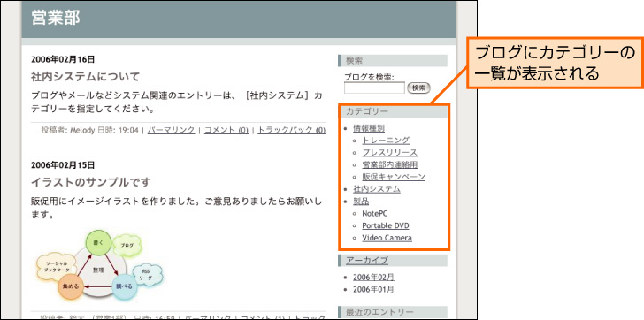The image size is (644, 320).
Task: Open コメント (0) link
Action: coord(226,130)
